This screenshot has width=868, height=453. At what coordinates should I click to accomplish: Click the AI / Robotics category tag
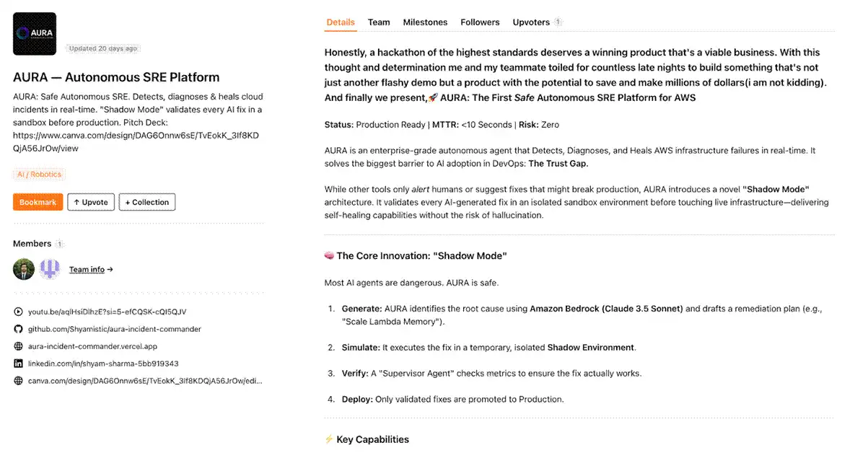[40, 175]
